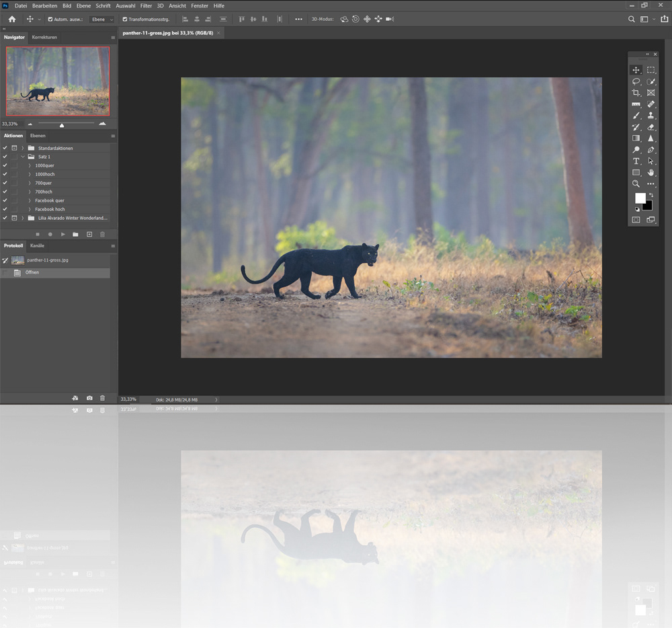This screenshot has width=672, height=628.
Task: Play the selected action
Action: coord(63,235)
